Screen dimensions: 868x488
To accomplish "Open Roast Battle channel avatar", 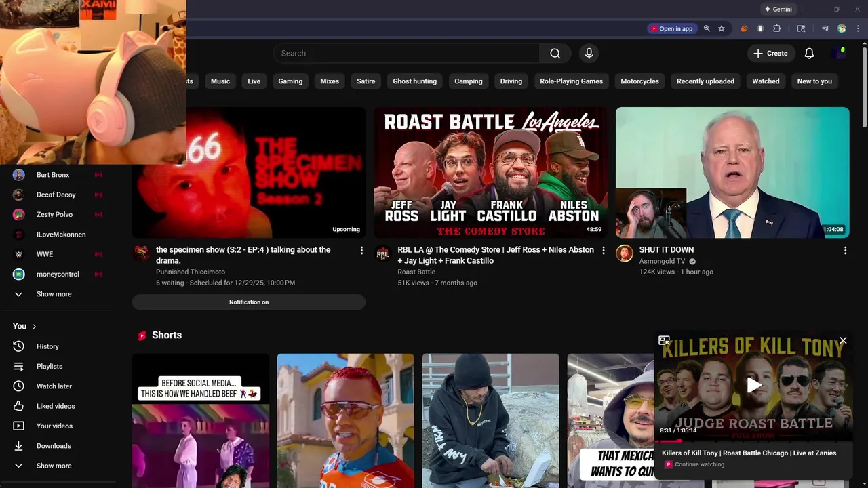I will point(383,254).
